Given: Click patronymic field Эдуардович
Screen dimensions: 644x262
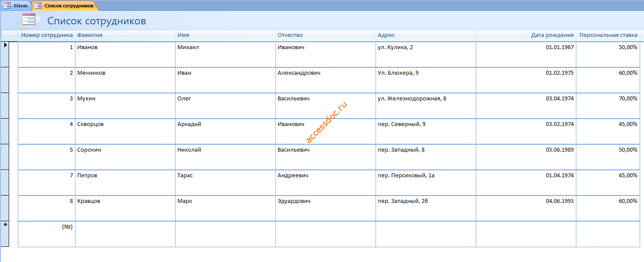Looking at the screenshot, I should pyautogui.click(x=326, y=208).
